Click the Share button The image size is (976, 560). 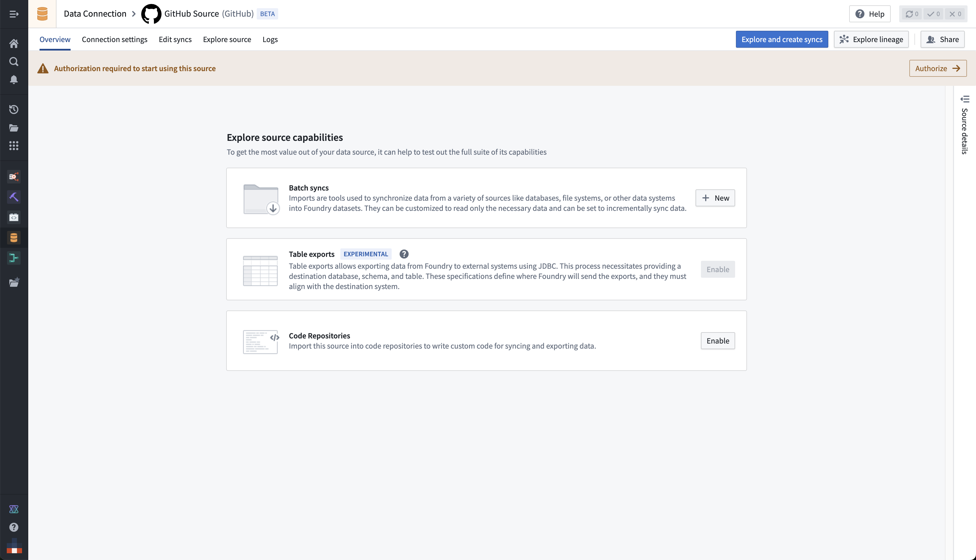tap(942, 39)
